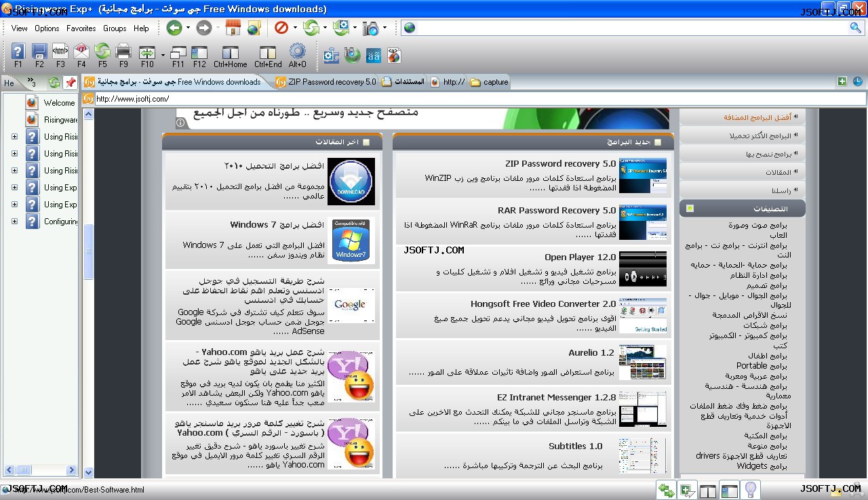
Task: Click the F10 fit-width icon
Action: (x=147, y=52)
